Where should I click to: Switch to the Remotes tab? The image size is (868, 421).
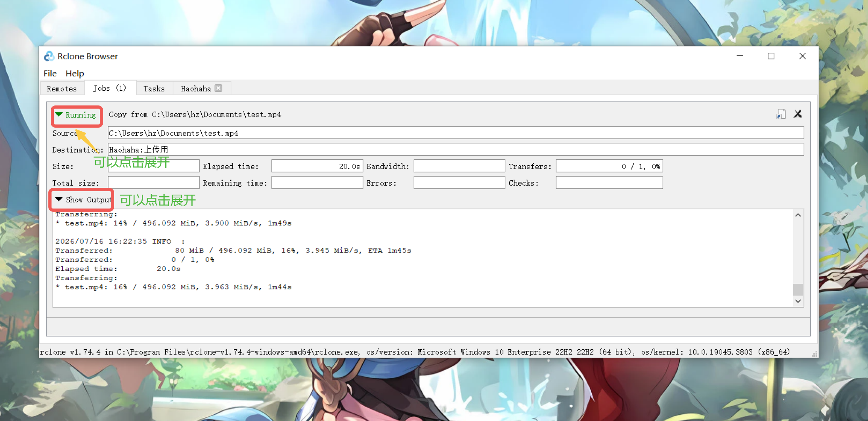coord(62,88)
